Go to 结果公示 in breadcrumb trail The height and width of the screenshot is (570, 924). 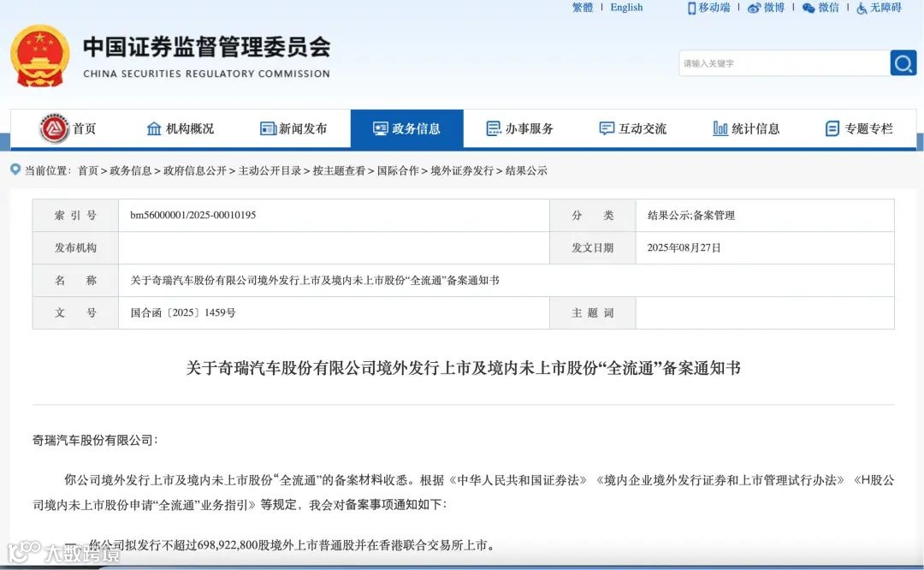click(526, 170)
